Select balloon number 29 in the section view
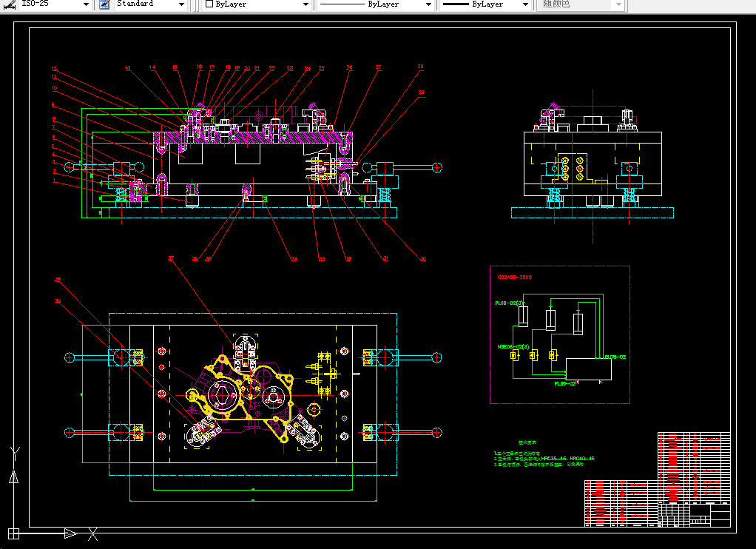 tap(422, 92)
